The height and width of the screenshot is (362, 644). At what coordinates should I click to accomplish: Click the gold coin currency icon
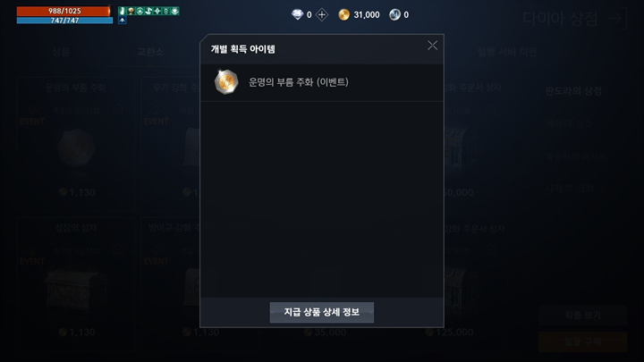click(x=343, y=15)
